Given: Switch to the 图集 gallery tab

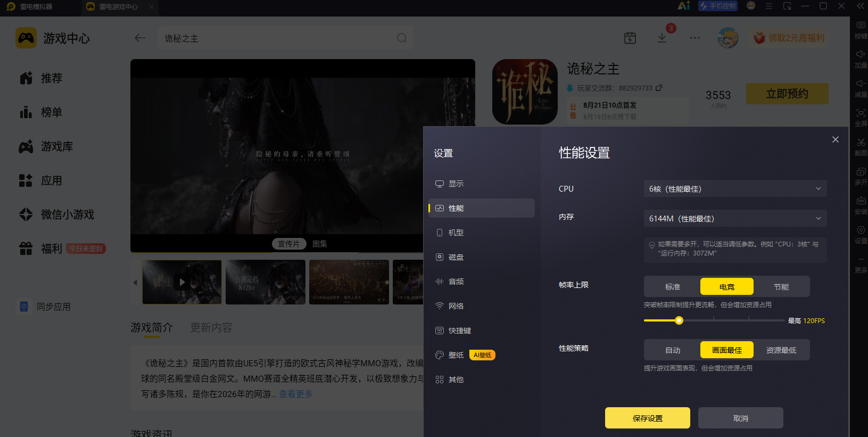Looking at the screenshot, I should [320, 244].
